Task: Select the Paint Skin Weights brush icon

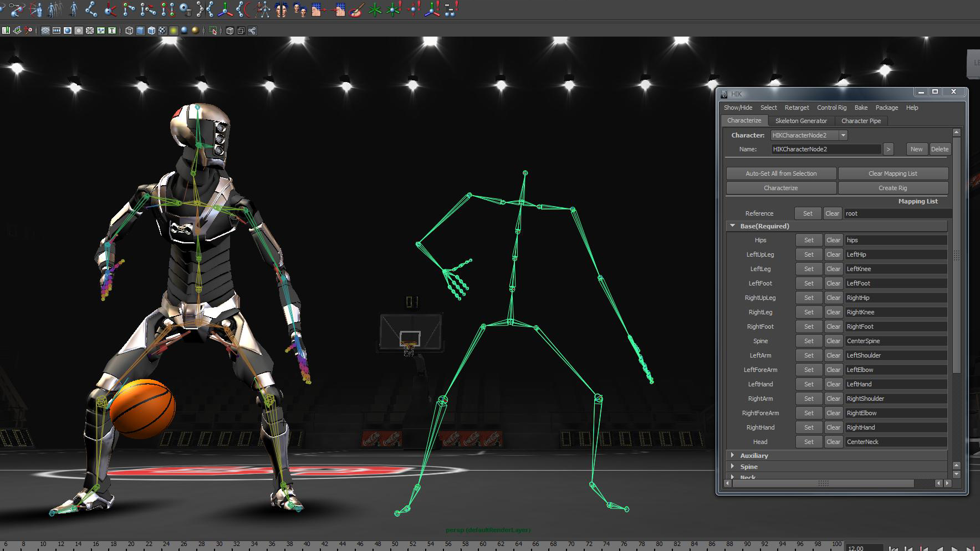Action: click(x=356, y=9)
